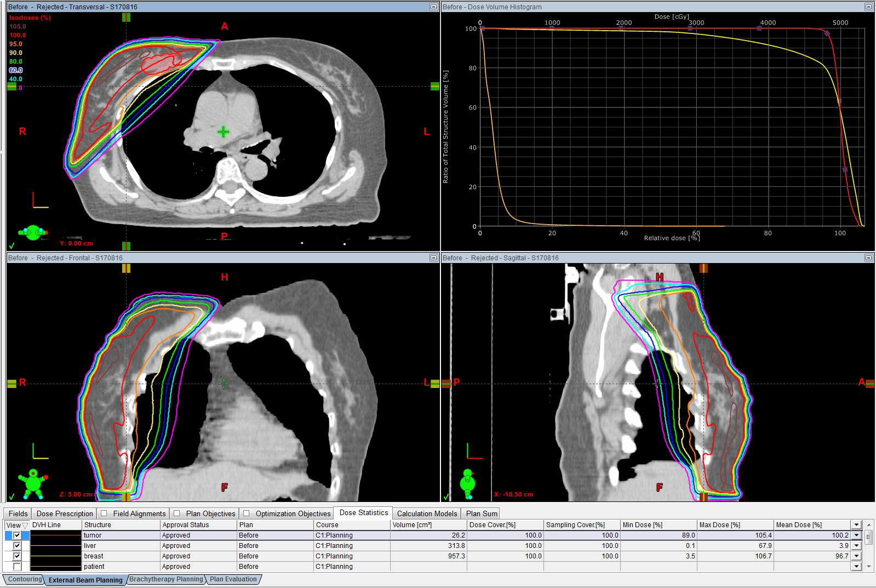The image size is (876, 588).
Task: Uncheck the tumor structure View checkbox
Action: 17,535
